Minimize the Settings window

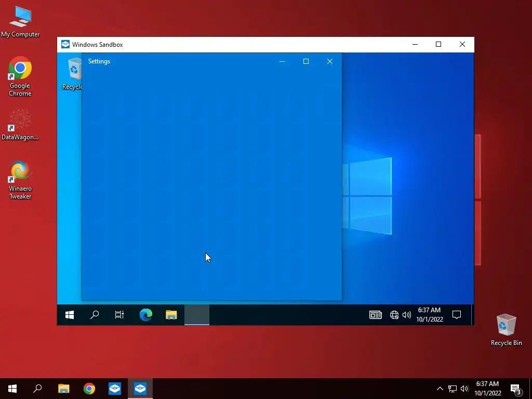pyautogui.click(x=282, y=61)
